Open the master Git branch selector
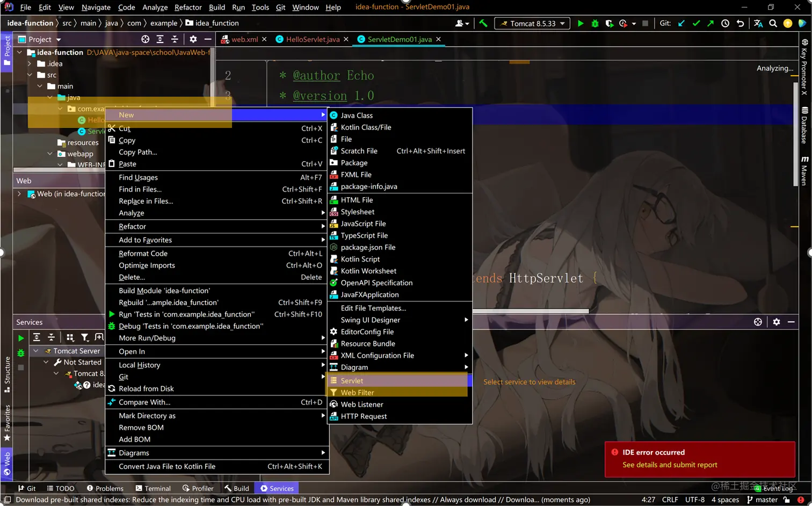The image size is (812, 506). (762, 500)
